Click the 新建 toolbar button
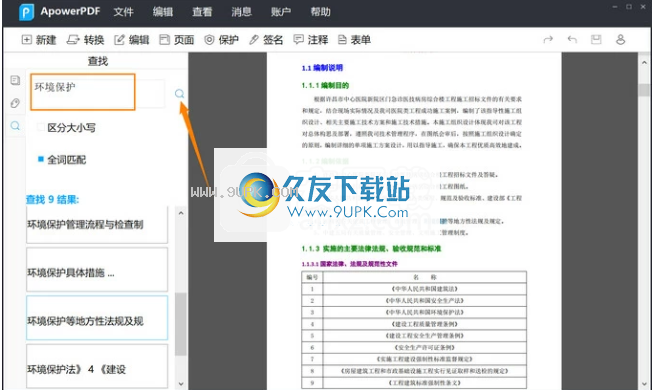The height and width of the screenshot is (390, 654). [39, 40]
